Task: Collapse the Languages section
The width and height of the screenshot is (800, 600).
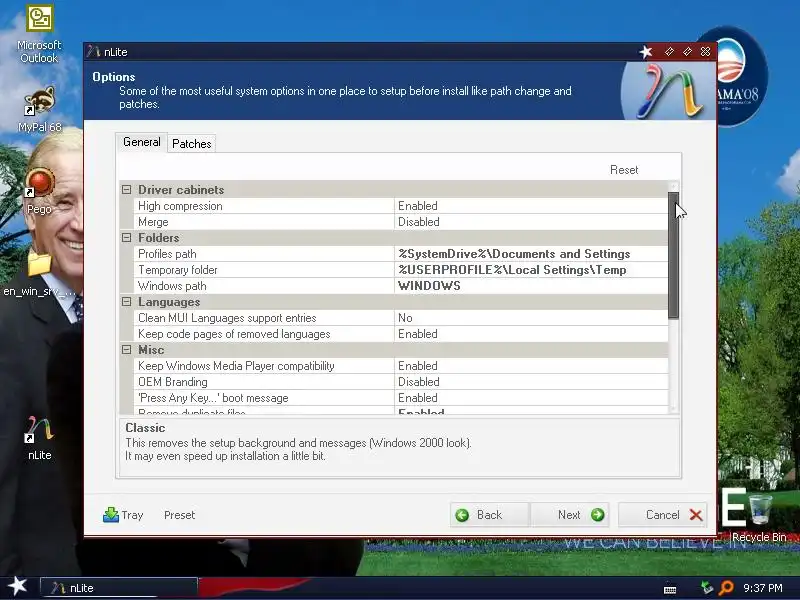Action: pyautogui.click(x=127, y=302)
